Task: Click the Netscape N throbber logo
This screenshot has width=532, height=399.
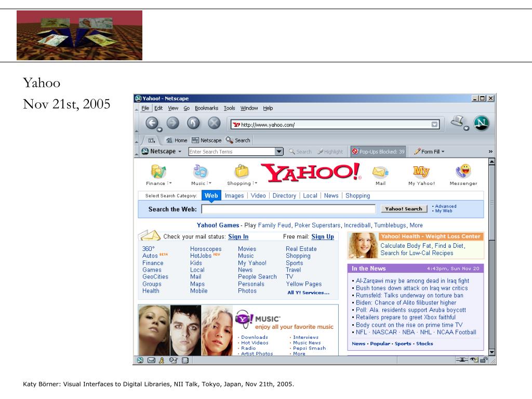Action: (481, 123)
